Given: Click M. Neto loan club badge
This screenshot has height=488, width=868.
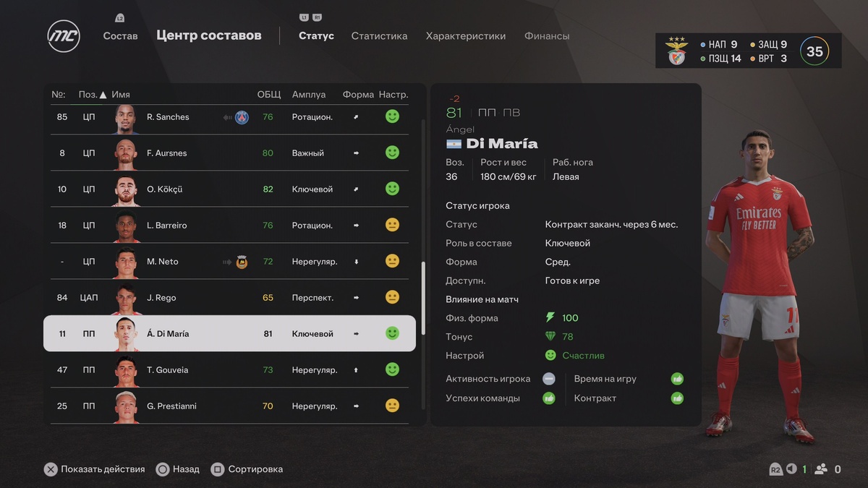Looking at the screenshot, I should (242, 262).
